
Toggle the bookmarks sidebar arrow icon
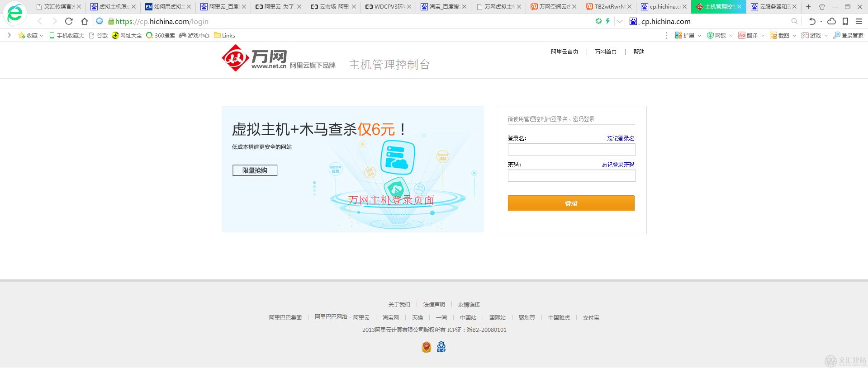click(8, 35)
